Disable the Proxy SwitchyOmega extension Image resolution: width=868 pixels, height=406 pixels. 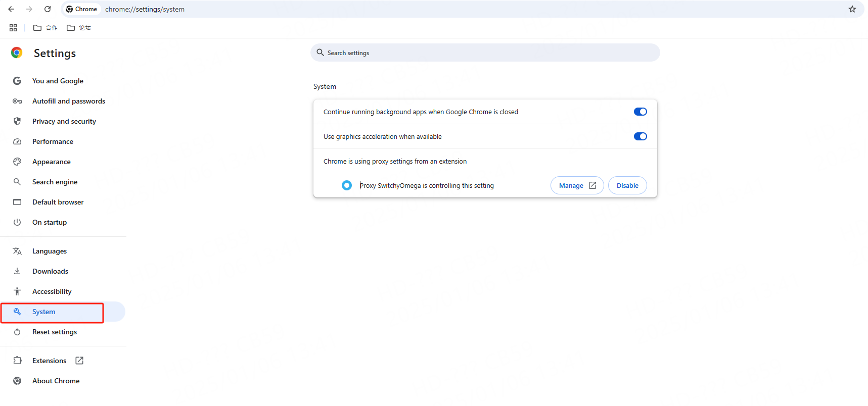627,185
